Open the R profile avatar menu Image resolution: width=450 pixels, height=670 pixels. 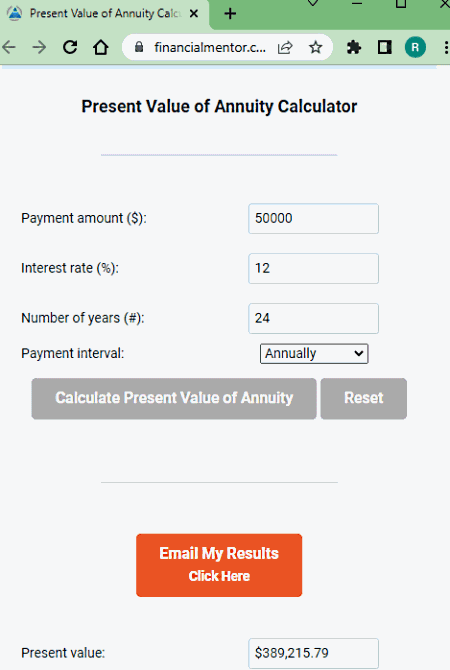415,47
